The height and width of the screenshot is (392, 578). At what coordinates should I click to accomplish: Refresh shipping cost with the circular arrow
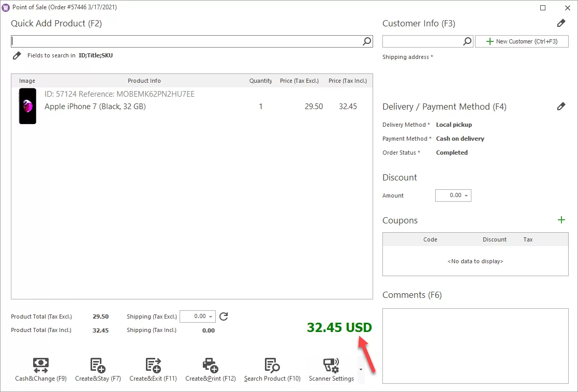point(223,316)
